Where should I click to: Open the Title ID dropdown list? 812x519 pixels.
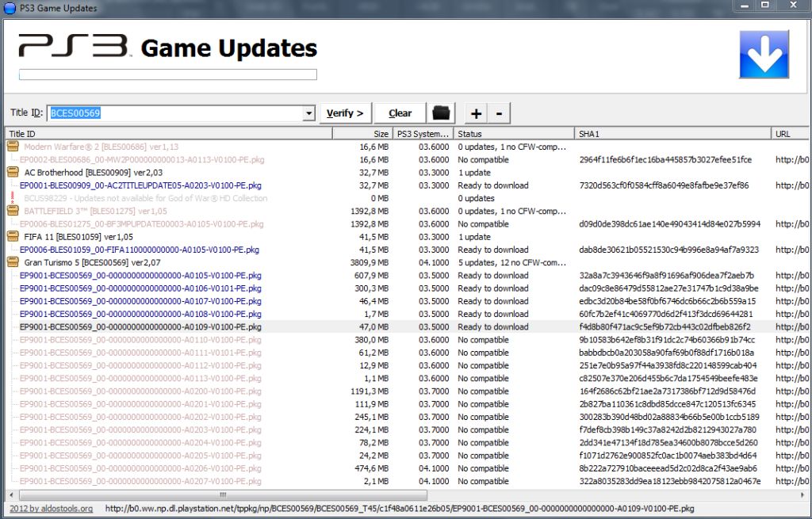(x=309, y=113)
